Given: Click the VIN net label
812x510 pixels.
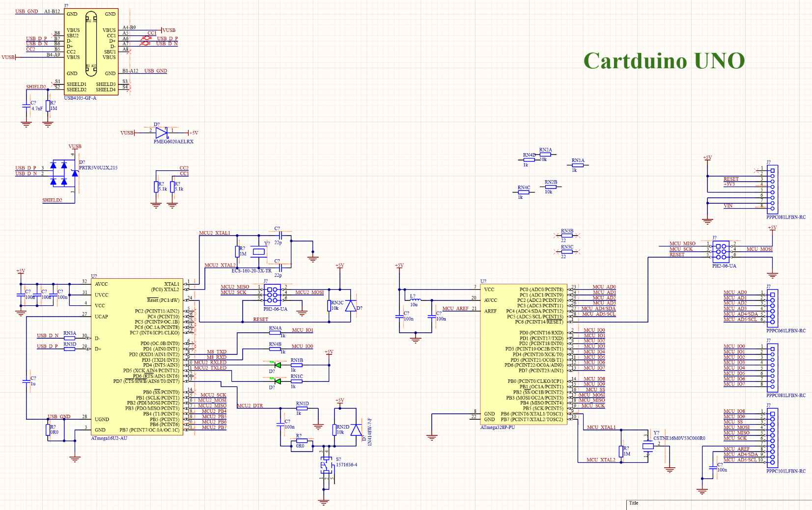Looking at the screenshot, I should point(728,206).
